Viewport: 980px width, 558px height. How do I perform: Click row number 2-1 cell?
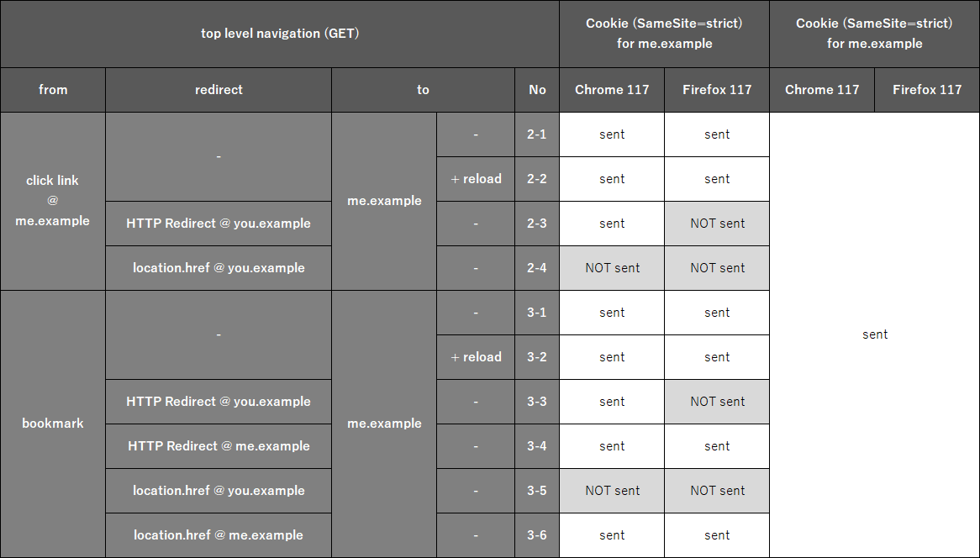point(537,134)
